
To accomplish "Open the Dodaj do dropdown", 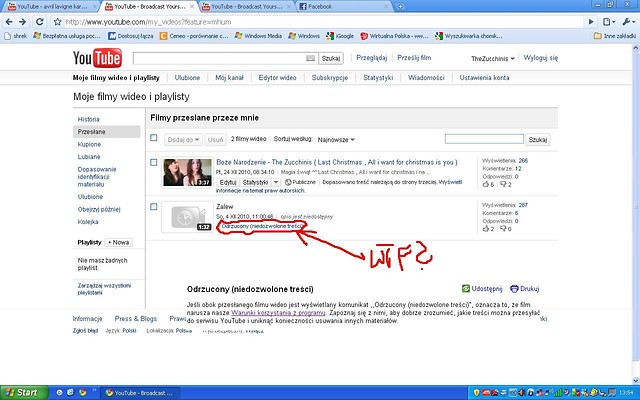I will 183,140.
